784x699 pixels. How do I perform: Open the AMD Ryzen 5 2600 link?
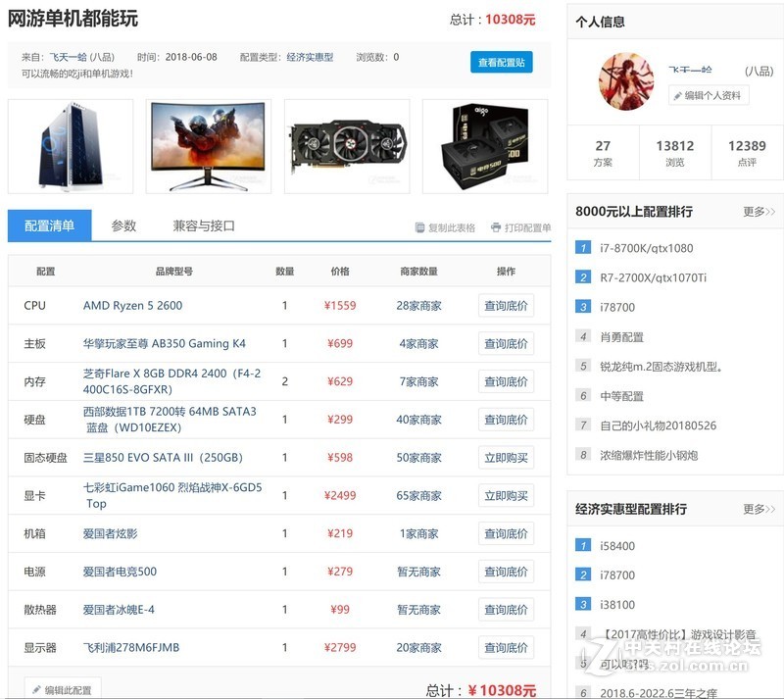tap(132, 306)
